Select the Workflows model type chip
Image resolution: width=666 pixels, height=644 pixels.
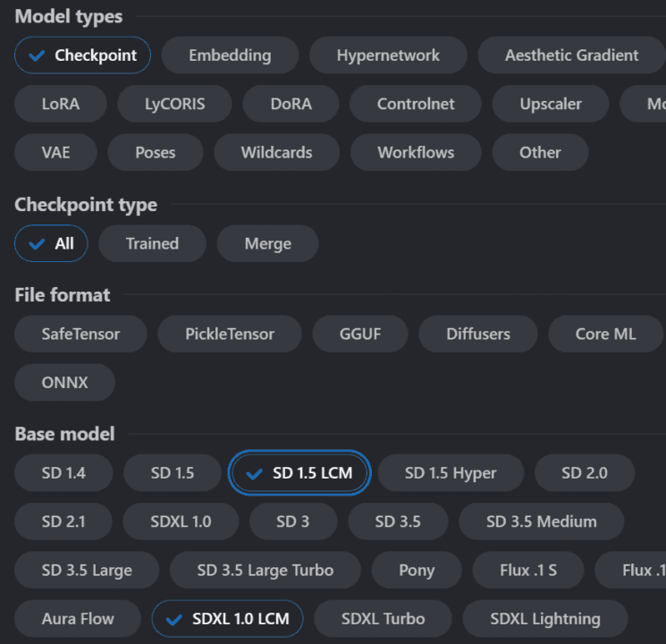(416, 152)
